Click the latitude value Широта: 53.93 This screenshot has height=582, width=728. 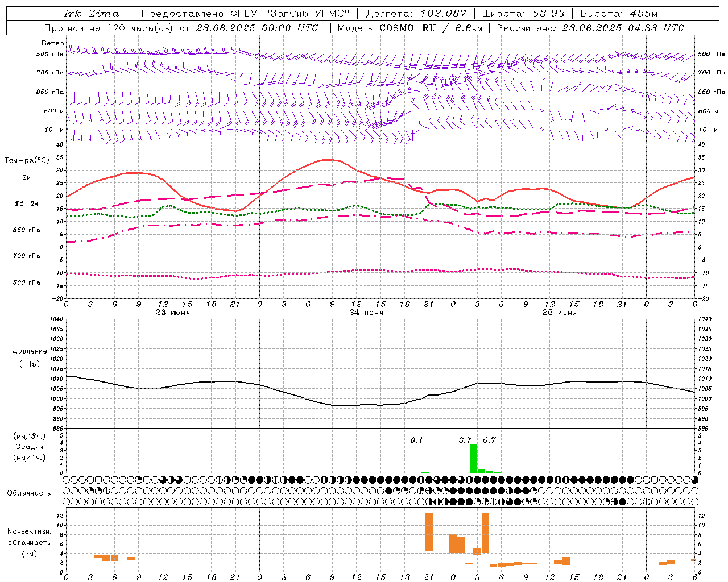pyautogui.click(x=524, y=14)
